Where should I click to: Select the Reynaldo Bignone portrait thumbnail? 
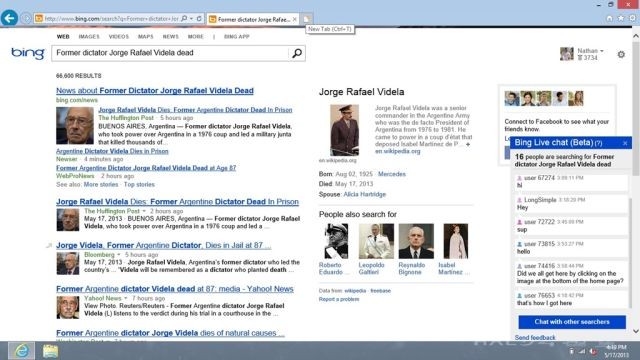tap(416, 241)
